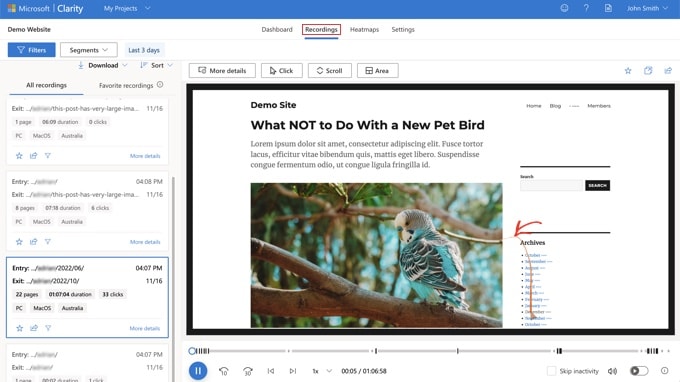Skip forward 30 seconds in recording
Viewport: 680px width, 382px height.
pyautogui.click(x=248, y=371)
